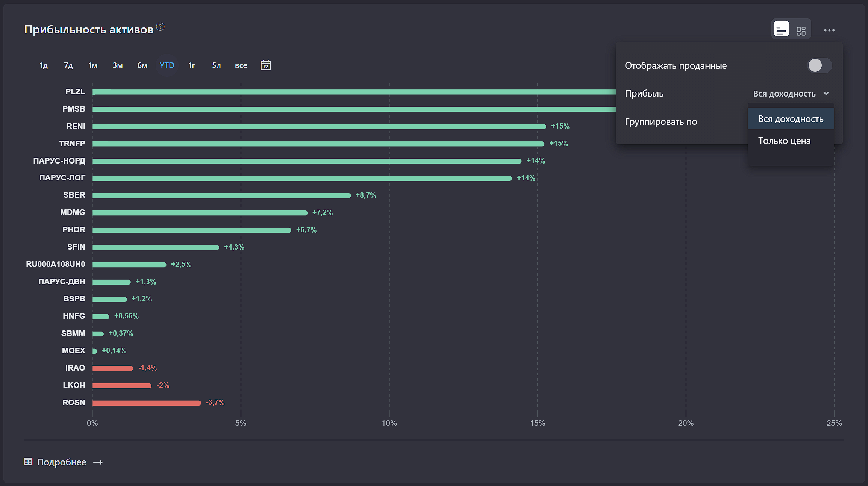The image size is (868, 486).
Task: Click the HNFG ticker label
Action: pos(74,316)
